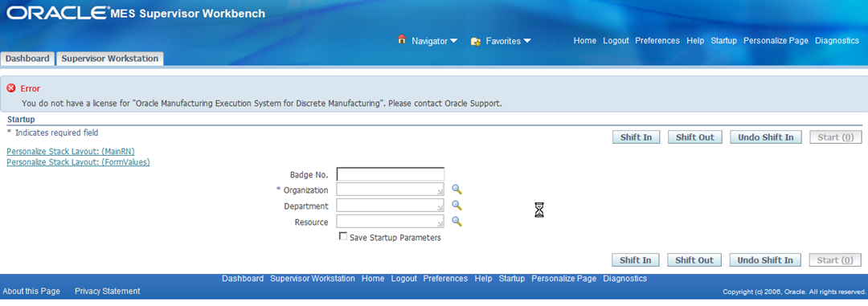Screen dimensions: 868x306
Task: Open Help in the footer links
Action: [x=483, y=279]
